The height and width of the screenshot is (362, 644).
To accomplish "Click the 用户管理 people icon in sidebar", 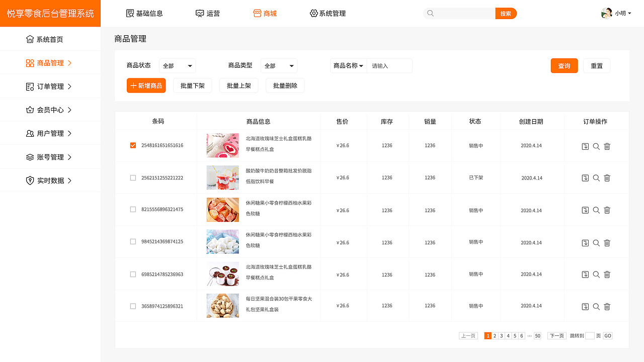I will pyautogui.click(x=30, y=133).
